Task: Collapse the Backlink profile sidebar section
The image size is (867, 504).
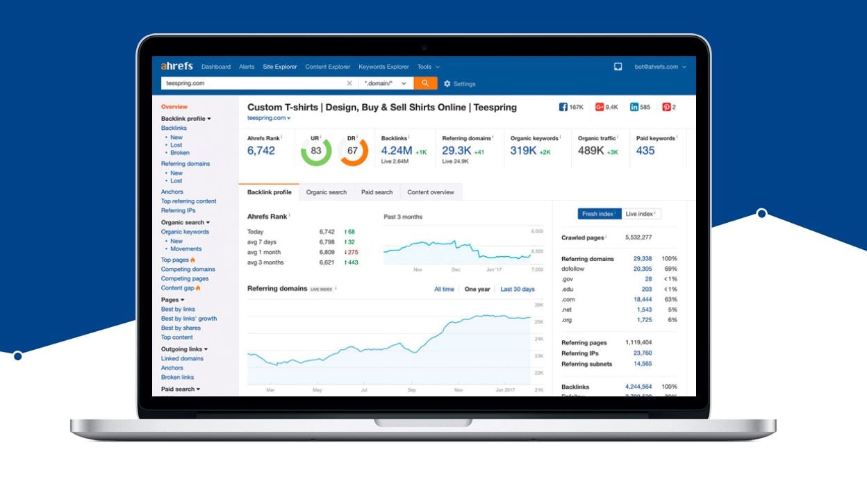Action: point(186,119)
